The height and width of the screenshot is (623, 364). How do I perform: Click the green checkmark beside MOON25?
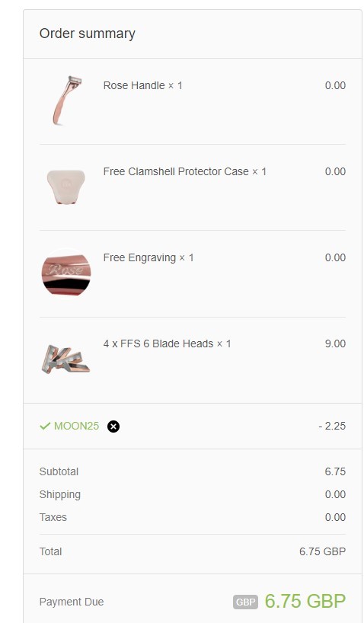(45, 426)
